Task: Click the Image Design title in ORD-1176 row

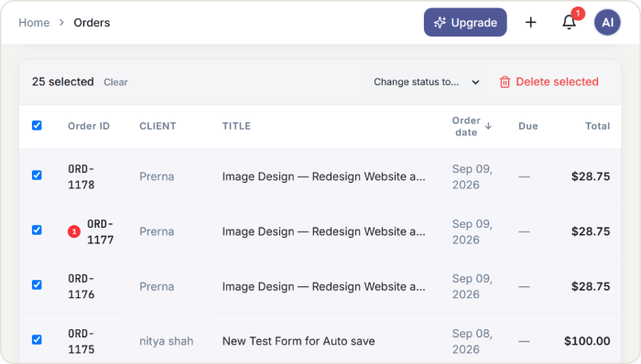Action: (324, 286)
